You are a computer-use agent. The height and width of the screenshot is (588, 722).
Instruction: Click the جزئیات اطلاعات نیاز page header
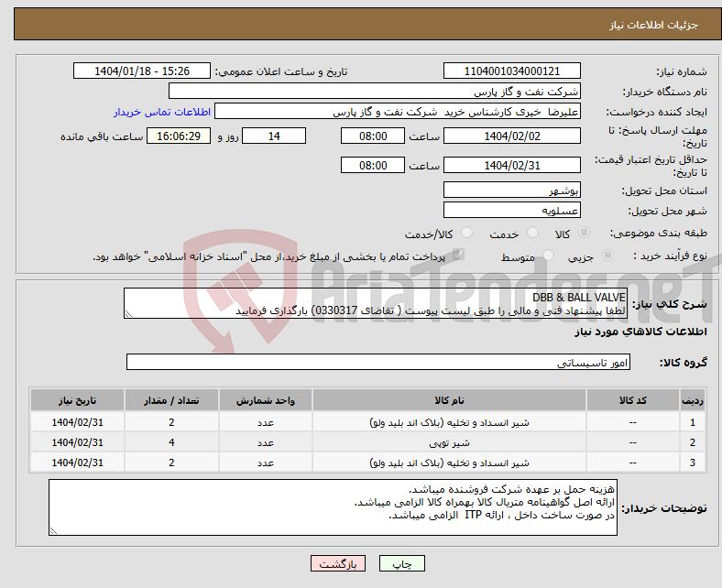(654, 25)
